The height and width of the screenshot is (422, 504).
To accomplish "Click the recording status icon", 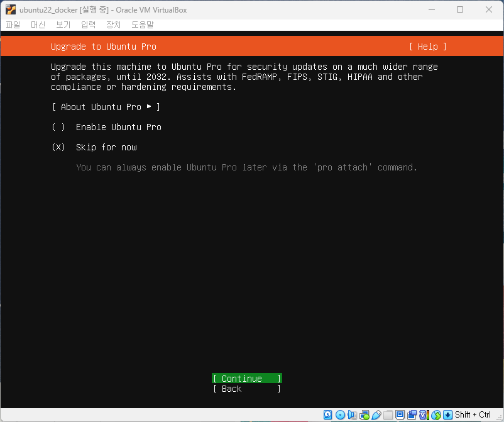I will 412,414.
